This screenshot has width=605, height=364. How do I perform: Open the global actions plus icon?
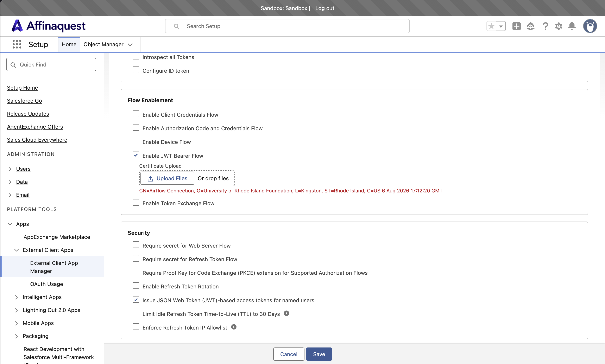(x=516, y=26)
